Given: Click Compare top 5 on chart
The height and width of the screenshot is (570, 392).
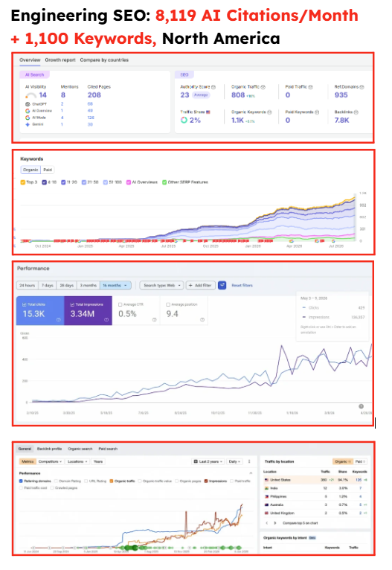Looking at the screenshot, I should [300, 522].
